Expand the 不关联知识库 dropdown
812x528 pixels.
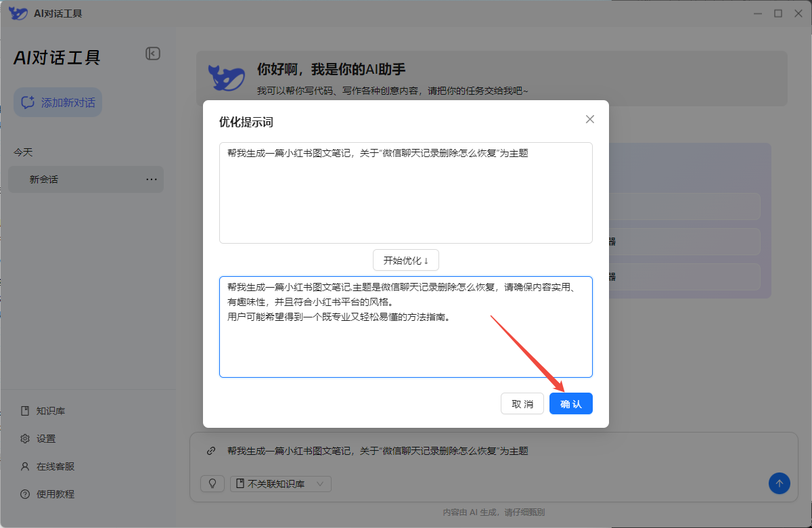coord(281,484)
